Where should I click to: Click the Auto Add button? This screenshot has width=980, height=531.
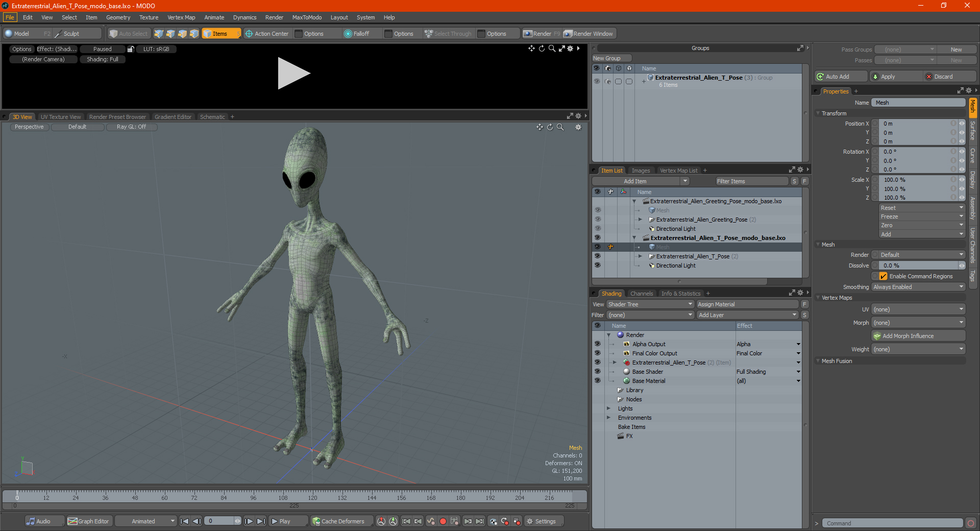[841, 77]
